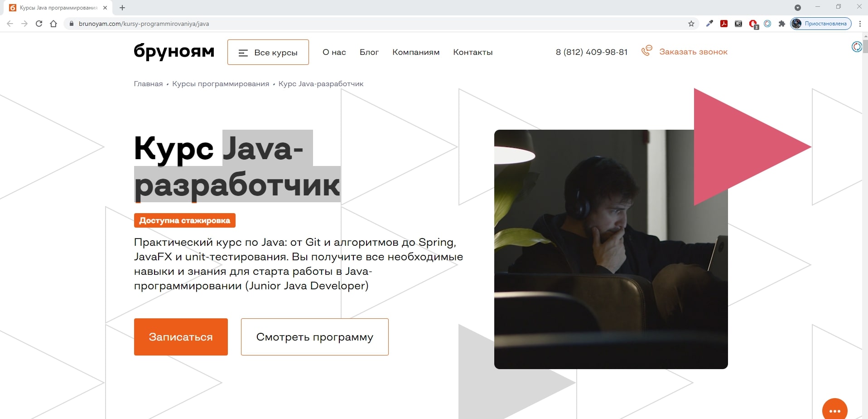Go to Курсы программирования breadcrumb

[221, 84]
